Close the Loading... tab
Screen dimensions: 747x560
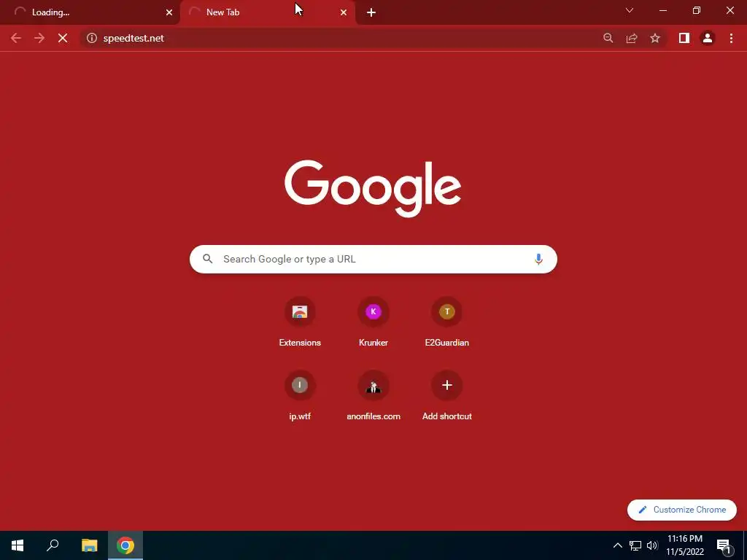(x=169, y=12)
